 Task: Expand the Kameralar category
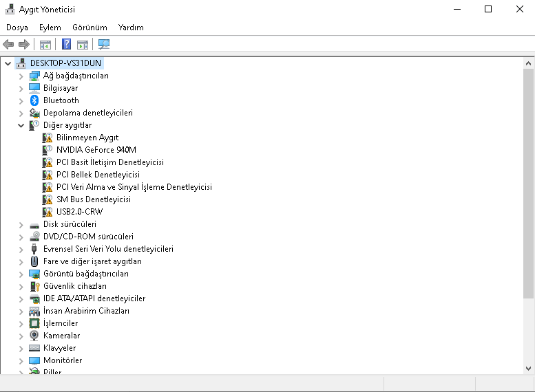(21, 336)
